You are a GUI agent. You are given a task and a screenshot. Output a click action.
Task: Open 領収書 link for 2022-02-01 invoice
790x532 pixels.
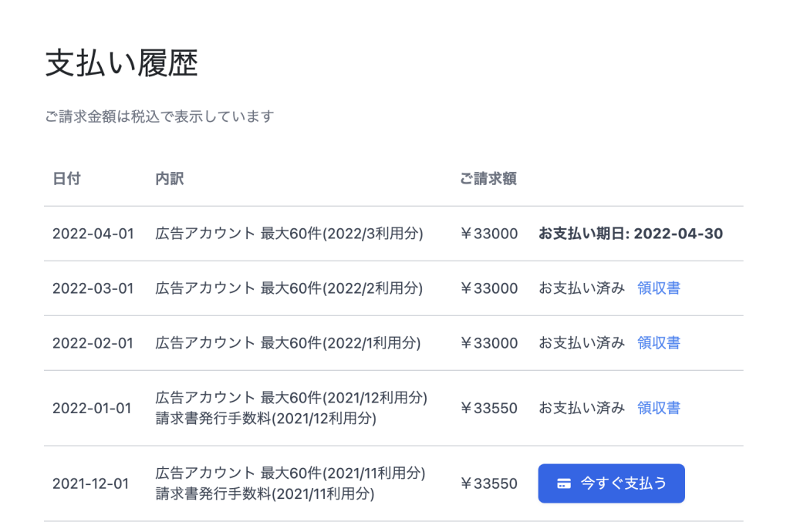(x=659, y=343)
